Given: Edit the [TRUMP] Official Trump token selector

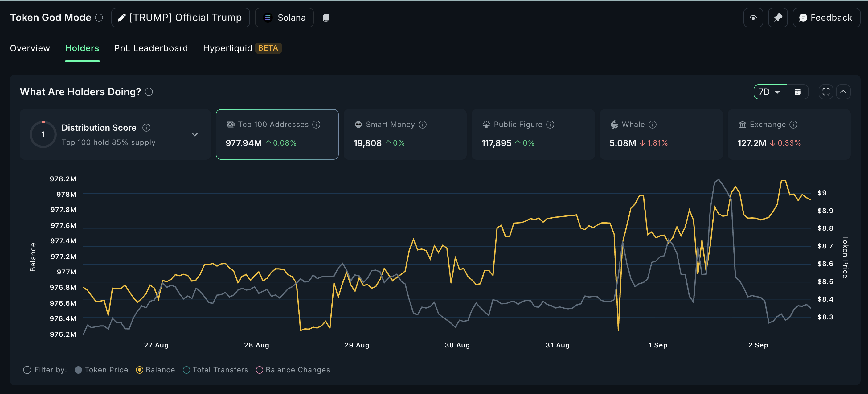Looking at the screenshot, I should 180,18.
